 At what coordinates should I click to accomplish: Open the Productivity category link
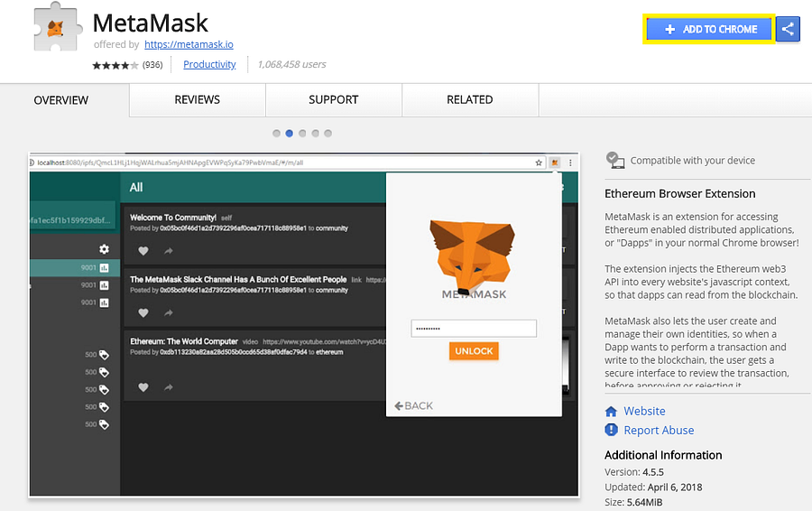coord(209,64)
